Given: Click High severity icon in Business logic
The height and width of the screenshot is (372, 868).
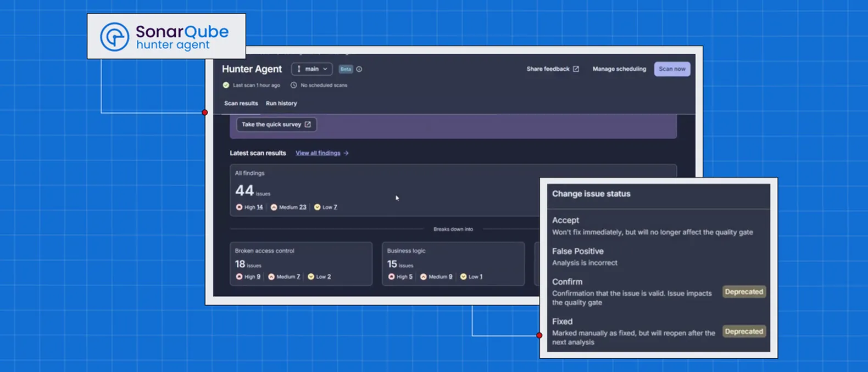Looking at the screenshot, I should click(391, 277).
